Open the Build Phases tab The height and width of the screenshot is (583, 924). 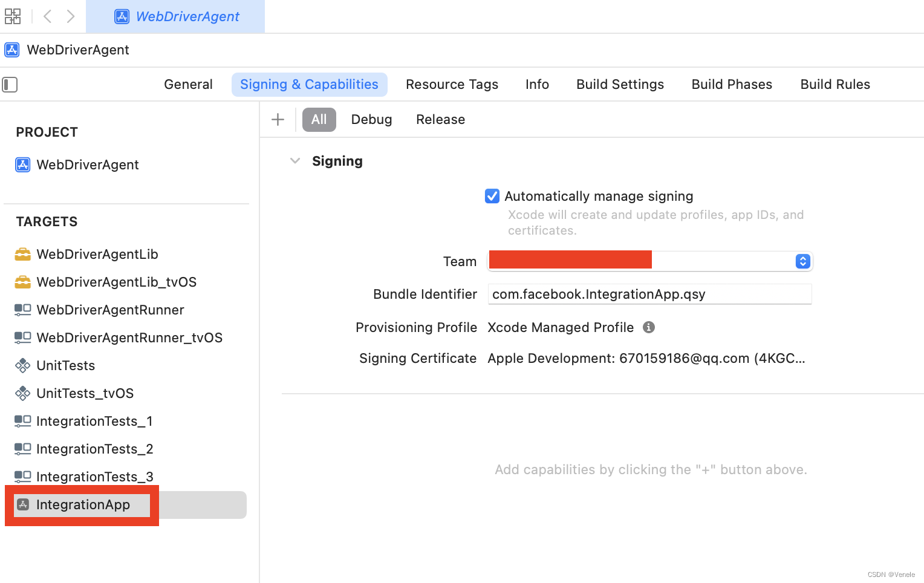coord(732,85)
